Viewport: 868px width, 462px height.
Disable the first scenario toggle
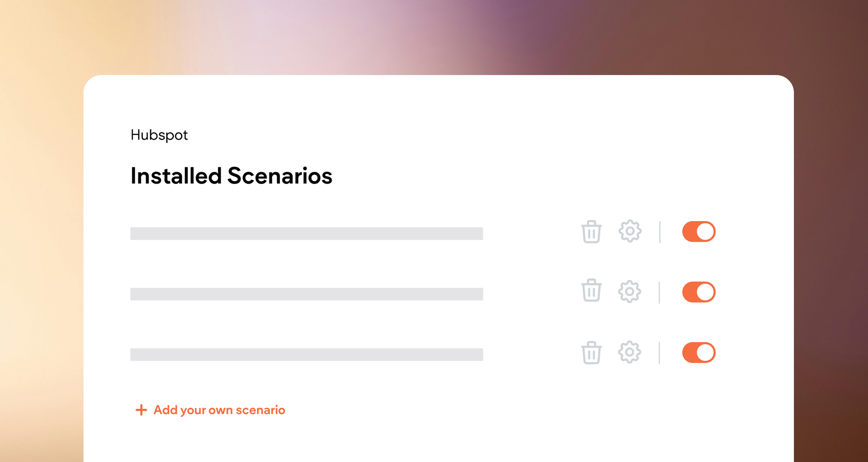(698, 232)
